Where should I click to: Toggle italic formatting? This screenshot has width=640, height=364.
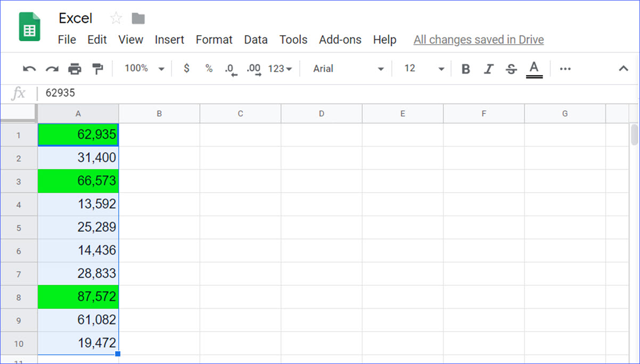pyautogui.click(x=488, y=68)
